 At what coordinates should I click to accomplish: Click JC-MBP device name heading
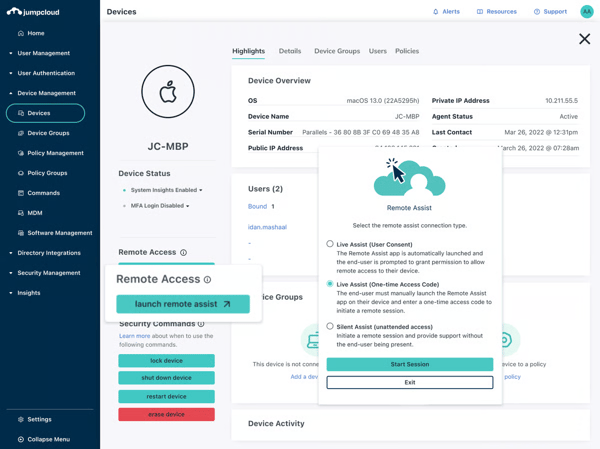pos(168,146)
